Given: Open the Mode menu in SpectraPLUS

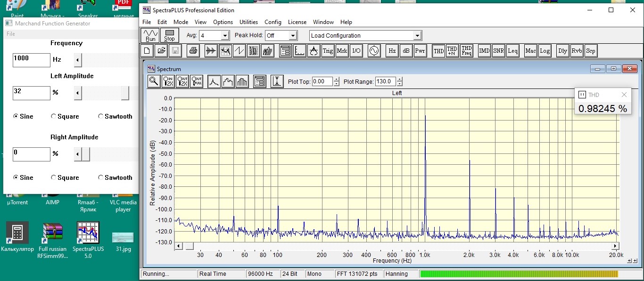Looking at the screenshot, I should pos(181,22).
